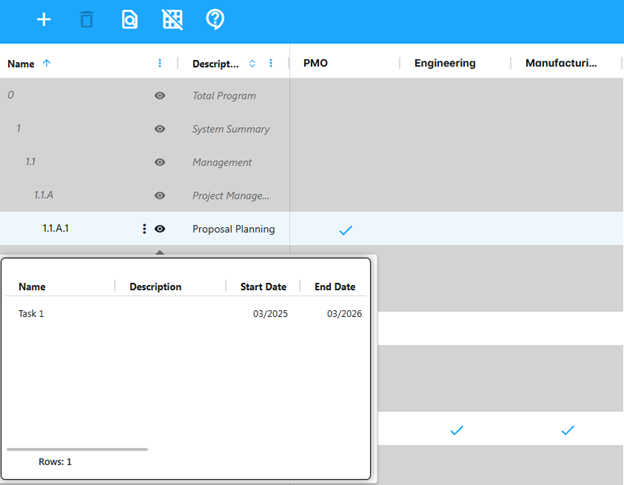The height and width of the screenshot is (485, 624).
Task: Click the 03/2026 end date cell
Action: (x=344, y=314)
